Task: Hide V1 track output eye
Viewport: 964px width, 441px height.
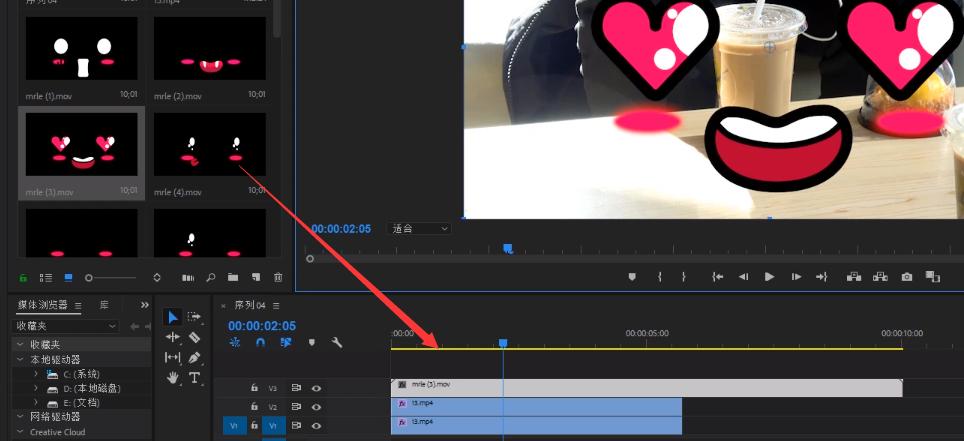Action: coord(316,425)
